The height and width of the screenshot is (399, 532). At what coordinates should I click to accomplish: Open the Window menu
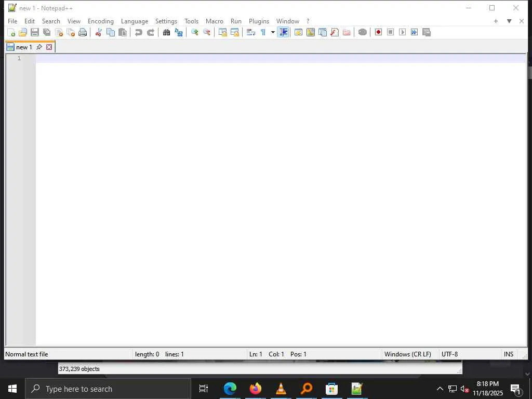point(288,21)
